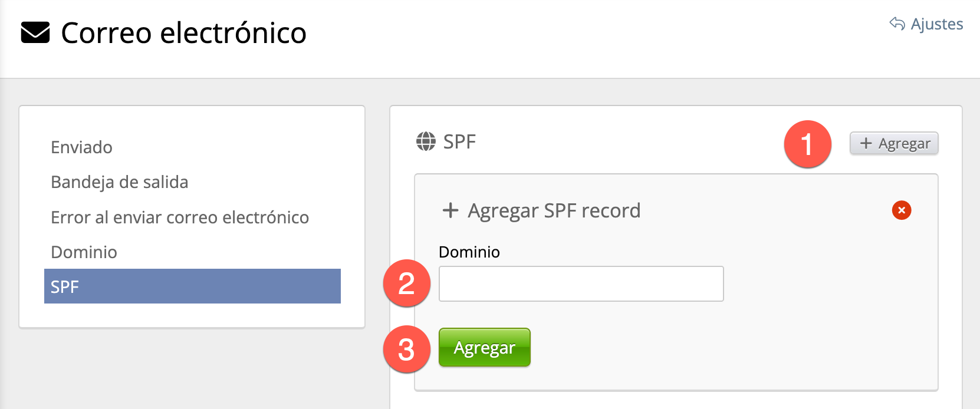Click the Dominio label above the field
The height and width of the screenshot is (409, 980).
tap(469, 252)
